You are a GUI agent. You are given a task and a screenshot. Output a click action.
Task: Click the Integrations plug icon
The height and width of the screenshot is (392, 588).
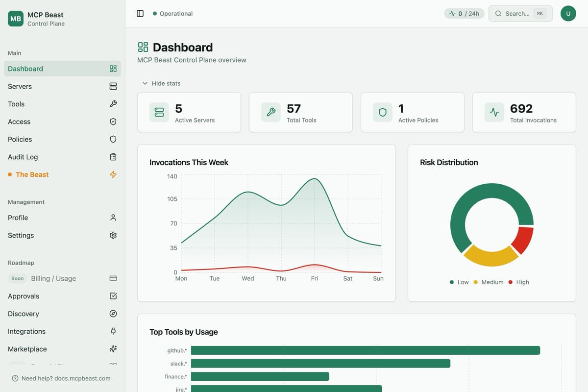pyautogui.click(x=113, y=331)
